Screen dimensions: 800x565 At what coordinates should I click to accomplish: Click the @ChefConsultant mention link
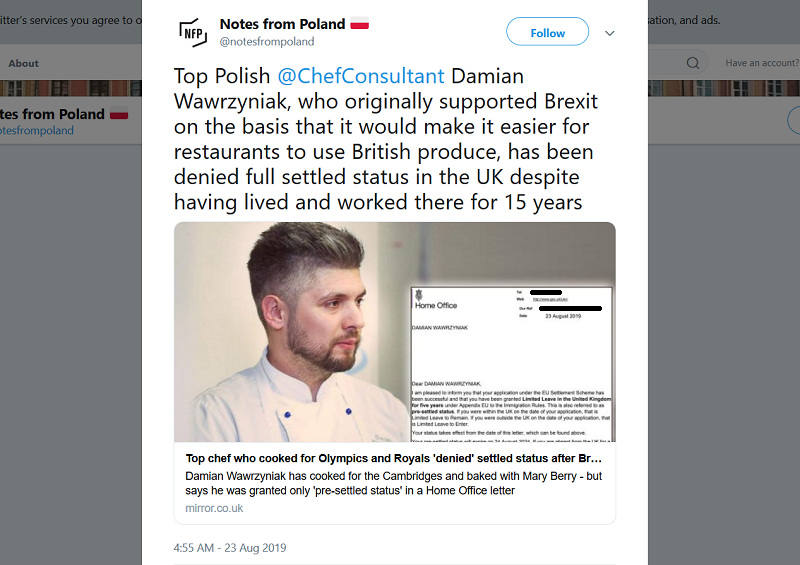pyautogui.click(x=360, y=76)
